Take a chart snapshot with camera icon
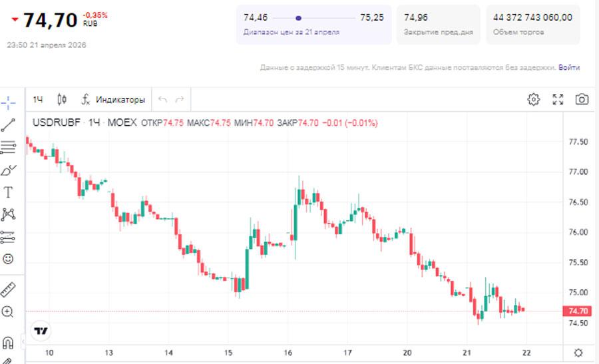Viewport: 599px width, 364px height. coord(582,100)
